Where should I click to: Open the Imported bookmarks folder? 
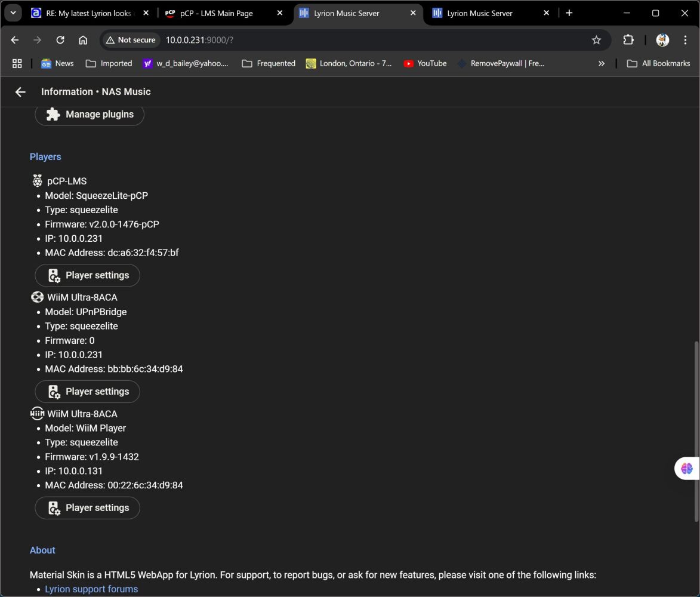click(109, 63)
